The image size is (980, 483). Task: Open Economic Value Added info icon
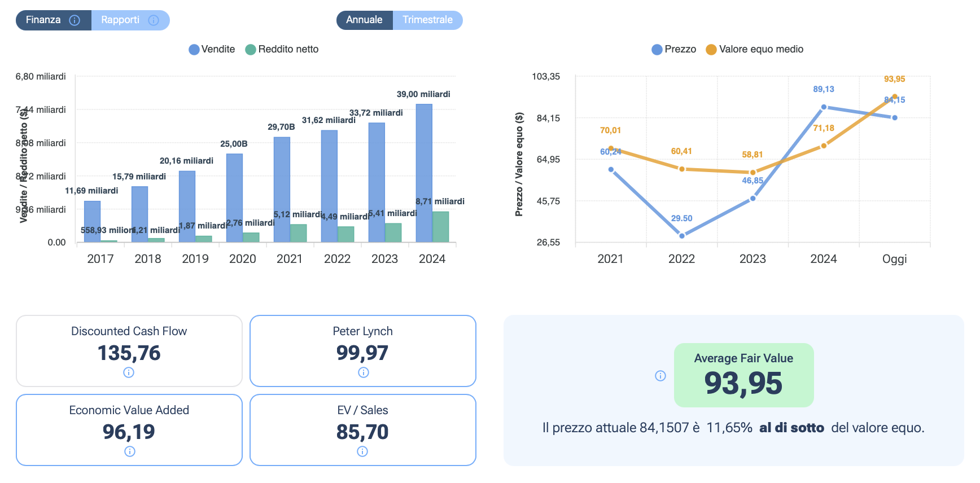pos(130,451)
